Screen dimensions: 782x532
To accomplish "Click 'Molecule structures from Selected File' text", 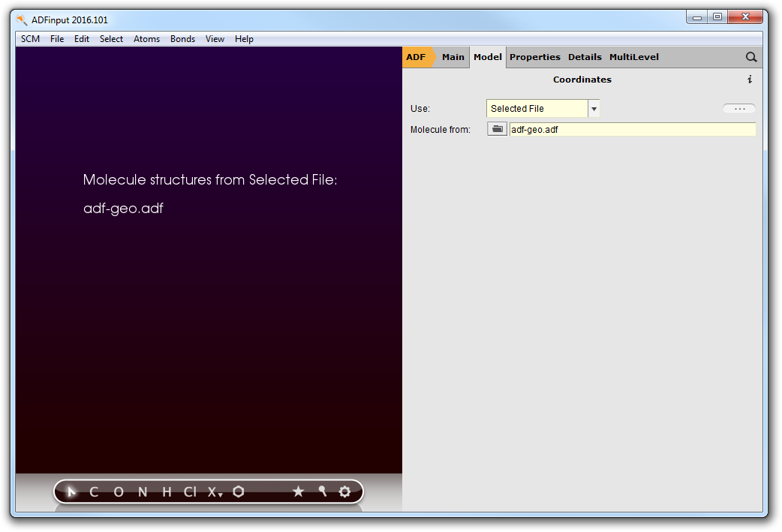I will pyautogui.click(x=210, y=179).
